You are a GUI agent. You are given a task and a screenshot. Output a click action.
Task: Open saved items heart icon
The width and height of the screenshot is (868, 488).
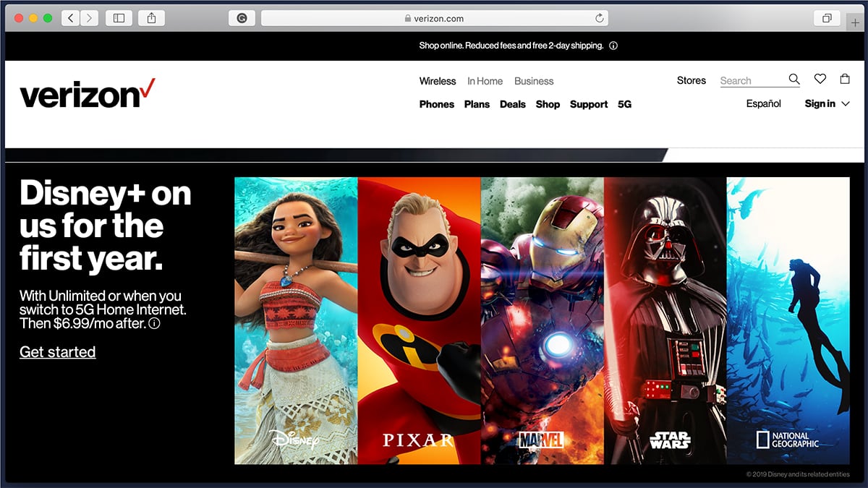(x=820, y=80)
